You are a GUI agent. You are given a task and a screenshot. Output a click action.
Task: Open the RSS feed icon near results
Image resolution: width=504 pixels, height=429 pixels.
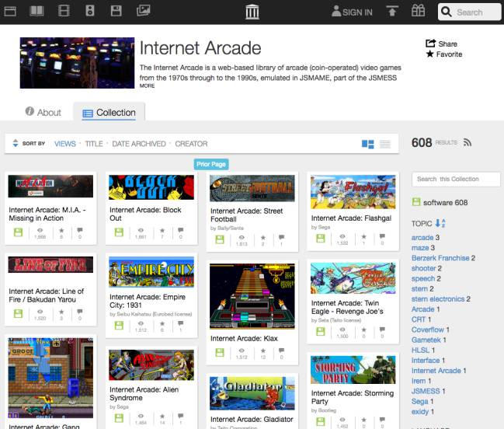[468, 142]
